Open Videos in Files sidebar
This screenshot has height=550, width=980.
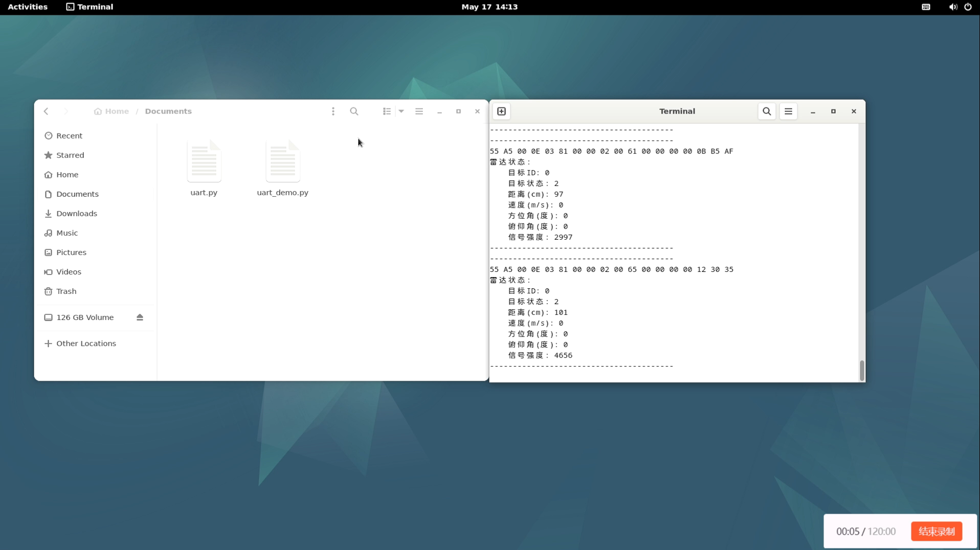tap(95, 271)
